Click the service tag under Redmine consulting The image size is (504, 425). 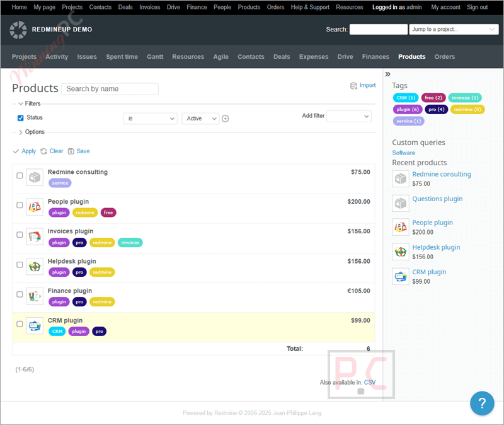60,183
